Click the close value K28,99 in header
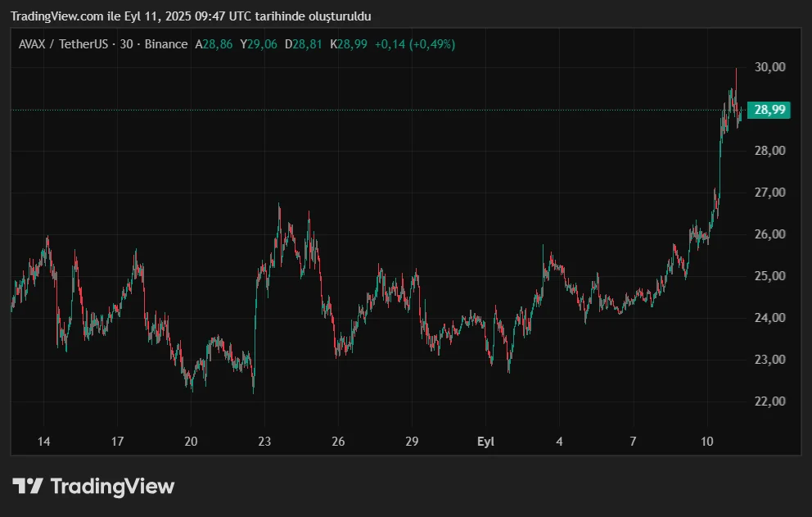 [349, 44]
